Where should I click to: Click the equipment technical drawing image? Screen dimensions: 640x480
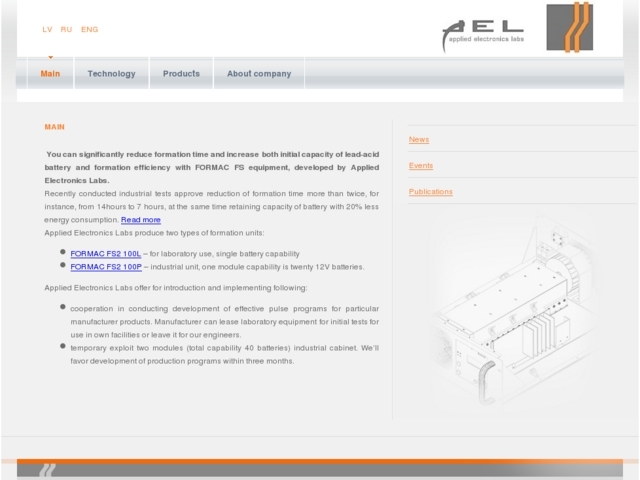pos(513,310)
